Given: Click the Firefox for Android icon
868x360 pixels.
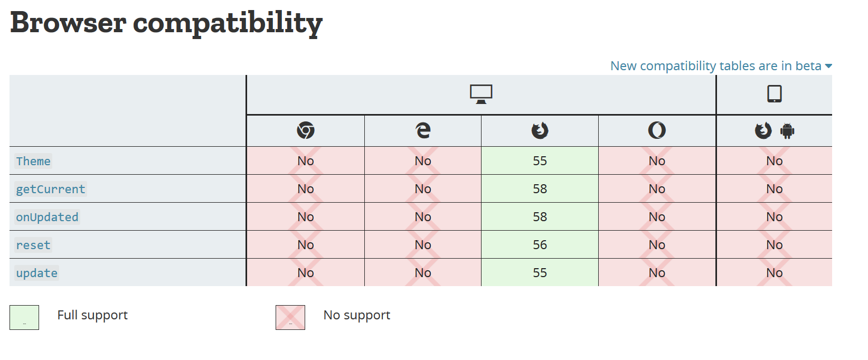Looking at the screenshot, I should [x=763, y=130].
